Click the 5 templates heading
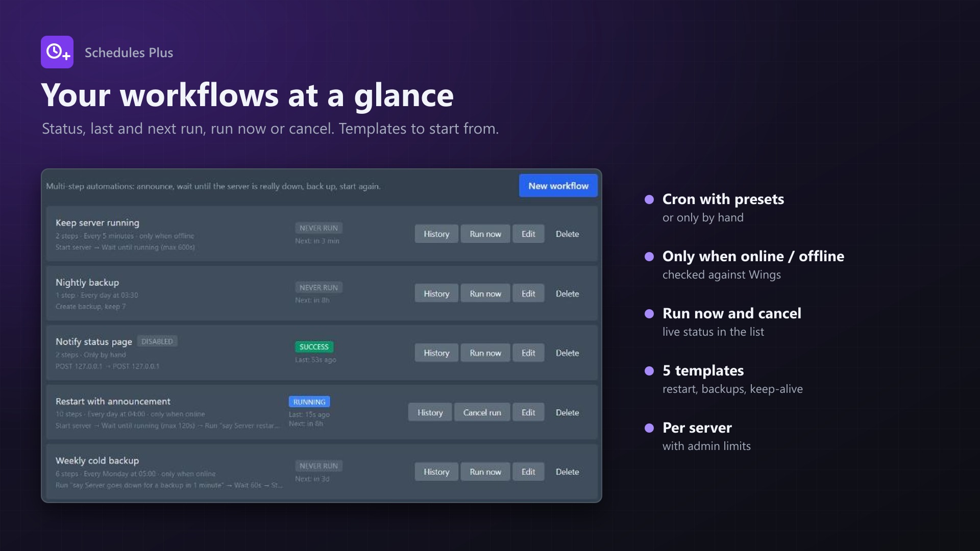 pos(703,370)
